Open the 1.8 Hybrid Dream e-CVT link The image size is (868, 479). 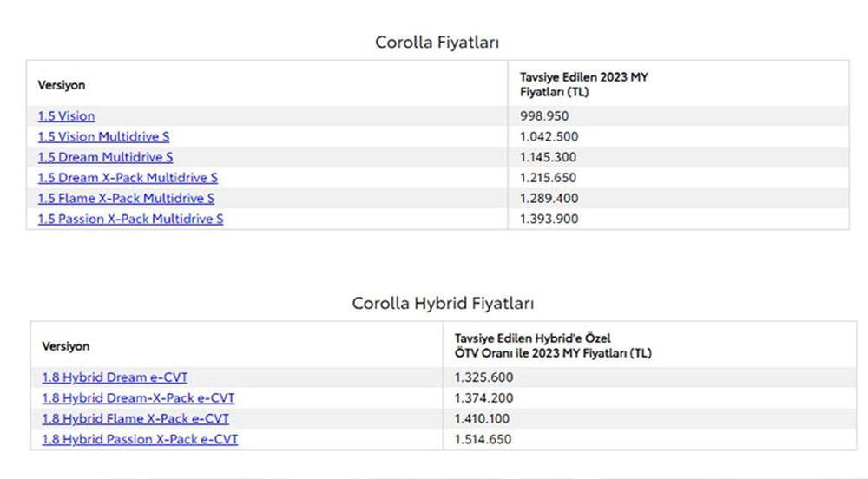point(115,377)
